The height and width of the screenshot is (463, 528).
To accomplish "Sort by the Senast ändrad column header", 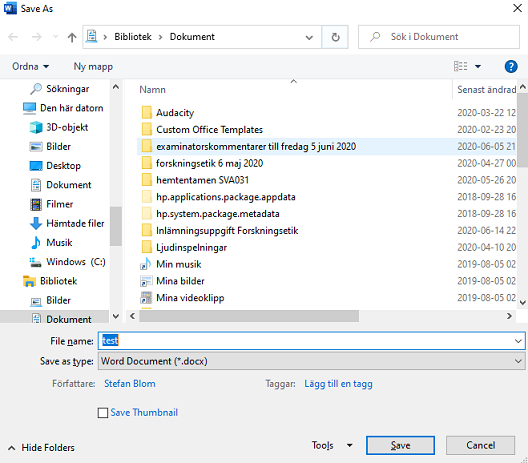I will 486,90.
